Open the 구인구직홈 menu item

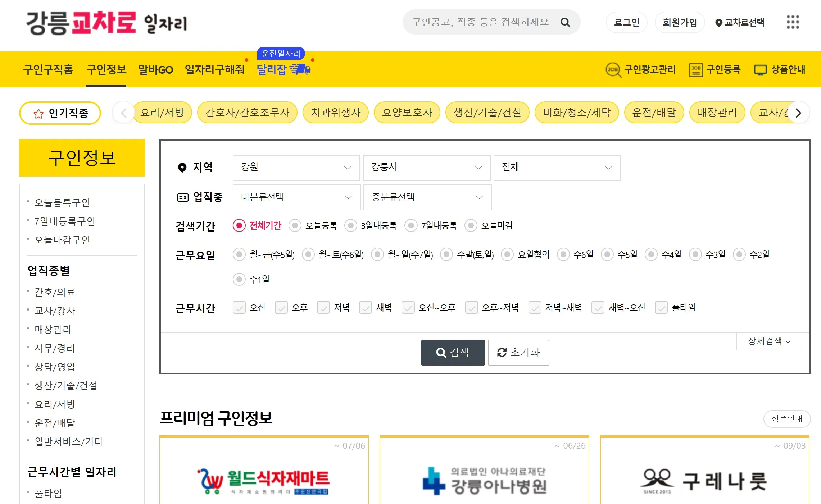click(x=48, y=69)
